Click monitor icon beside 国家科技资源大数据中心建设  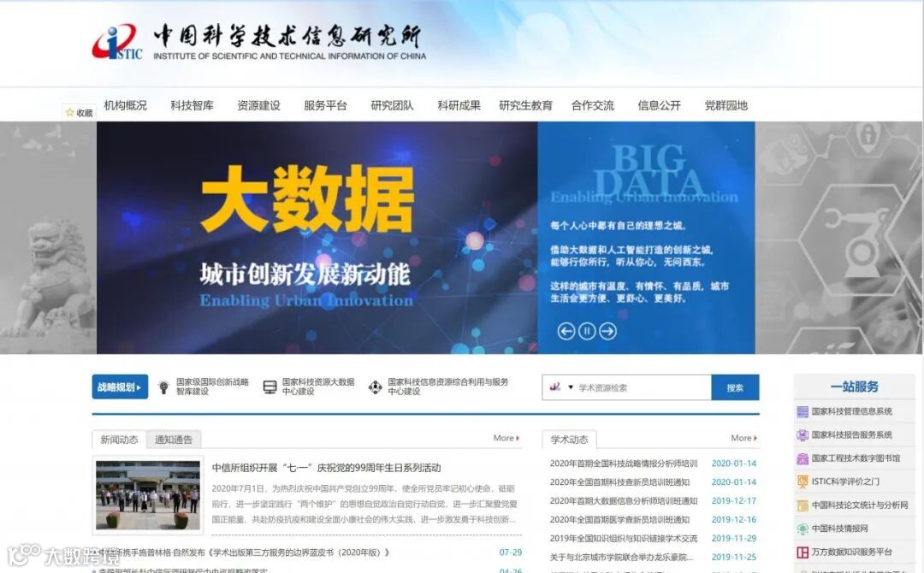(269, 387)
